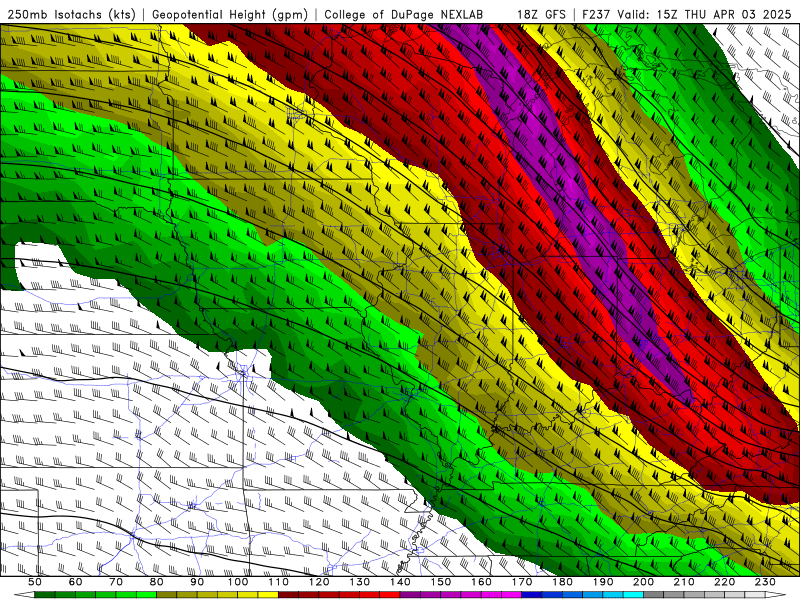Pick the 110 label on the isotach scale
The height and width of the screenshot is (600, 800).
click(278, 582)
